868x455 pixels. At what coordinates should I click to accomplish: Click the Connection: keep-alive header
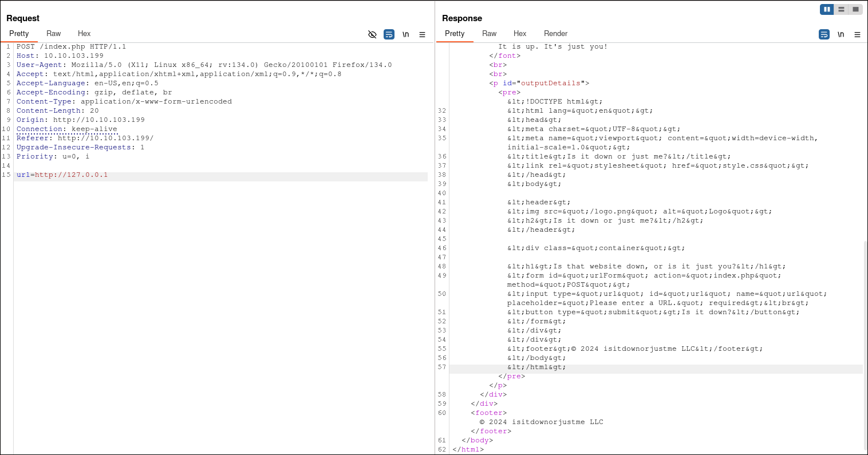(67, 129)
